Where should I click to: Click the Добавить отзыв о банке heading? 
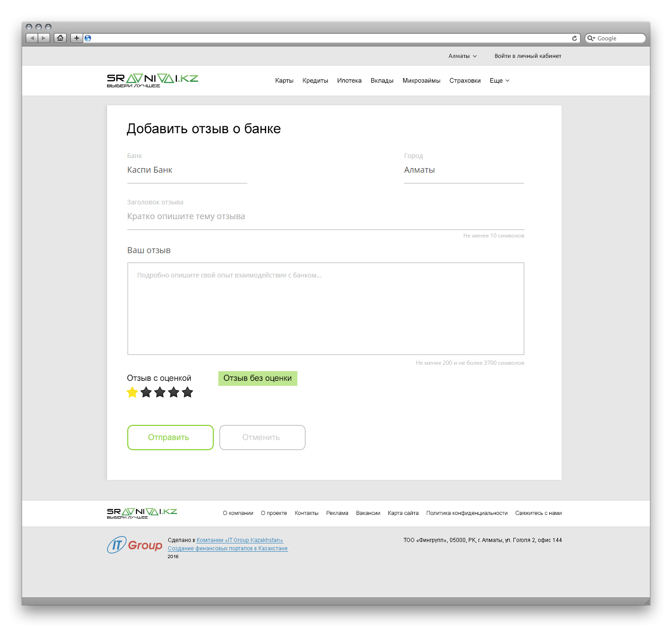coord(204,129)
